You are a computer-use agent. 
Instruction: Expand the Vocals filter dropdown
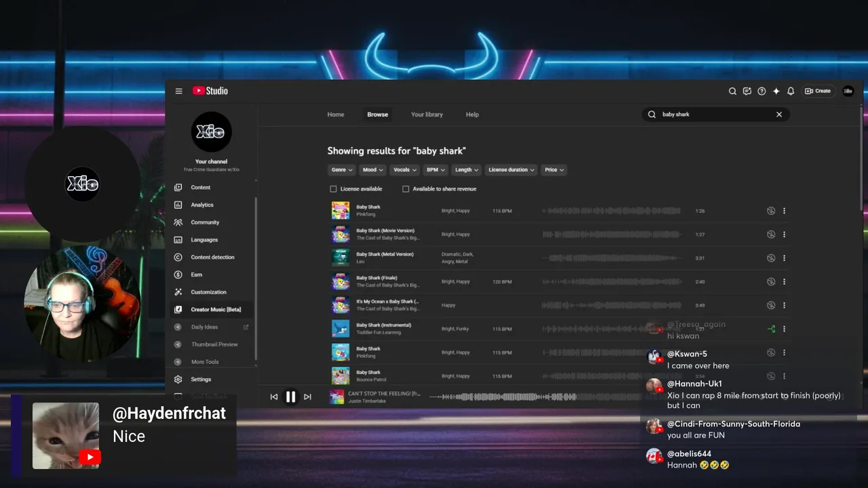click(x=406, y=170)
